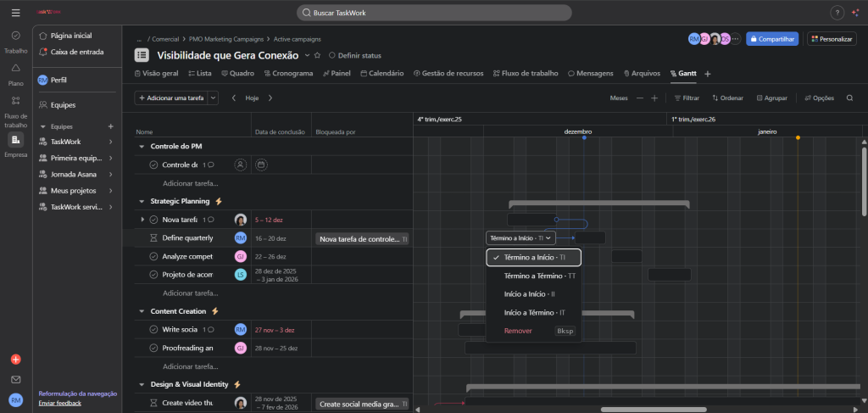Open the help question mark icon

[837, 13]
